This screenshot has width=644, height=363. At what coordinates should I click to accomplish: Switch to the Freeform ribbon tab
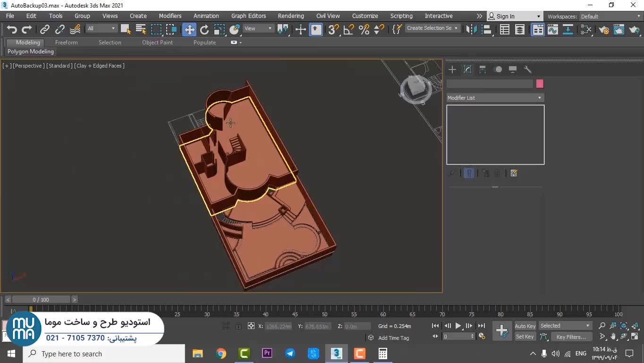click(x=66, y=43)
